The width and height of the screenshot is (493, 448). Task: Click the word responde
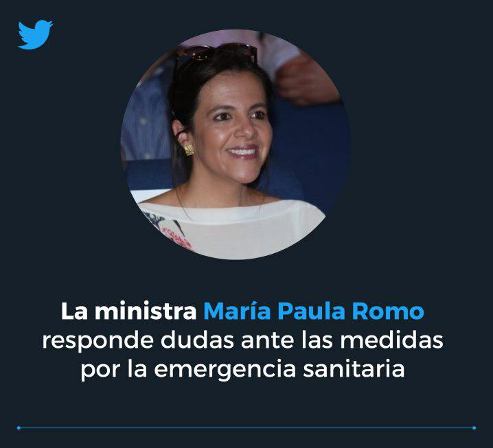(x=98, y=340)
